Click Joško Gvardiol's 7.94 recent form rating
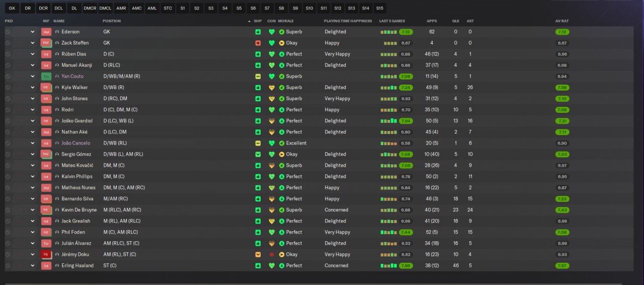Viewport: 644px width, 285px height. 406,121
